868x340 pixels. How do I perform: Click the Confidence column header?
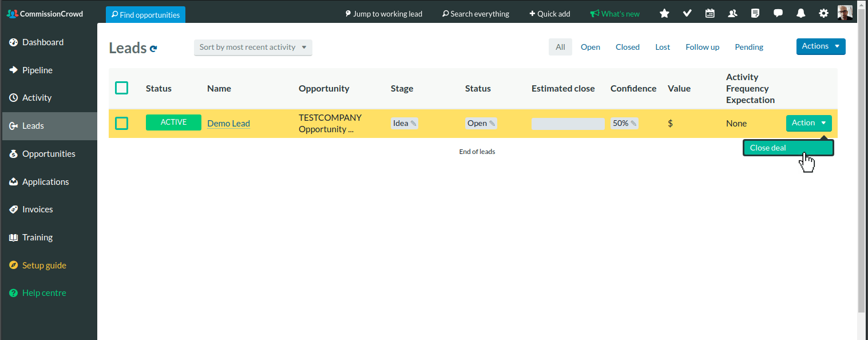[x=633, y=89]
